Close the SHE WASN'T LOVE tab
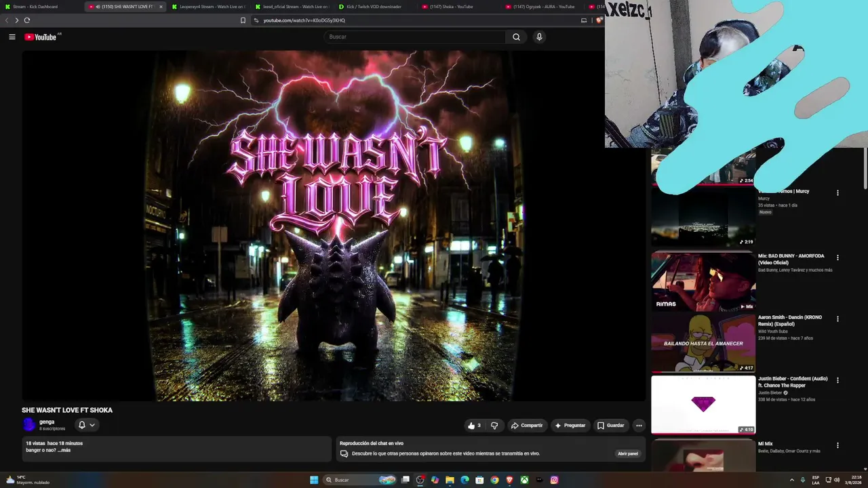The image size is (868, 488). tap(161, 7)
